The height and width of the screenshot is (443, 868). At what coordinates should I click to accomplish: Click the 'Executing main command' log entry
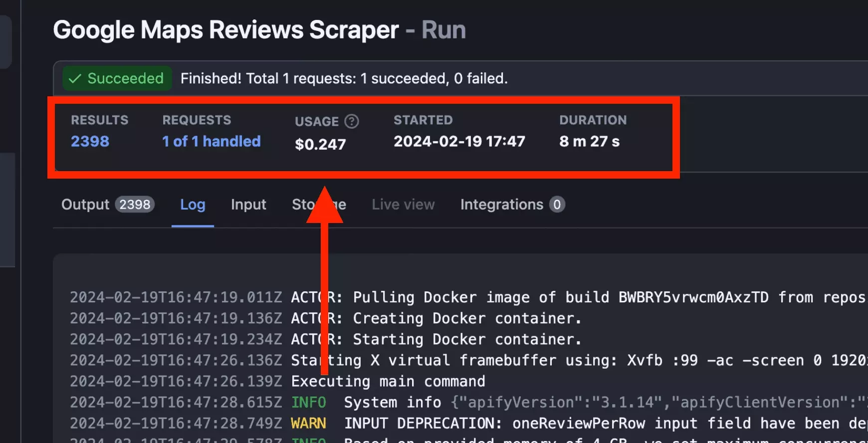point(388,382)
